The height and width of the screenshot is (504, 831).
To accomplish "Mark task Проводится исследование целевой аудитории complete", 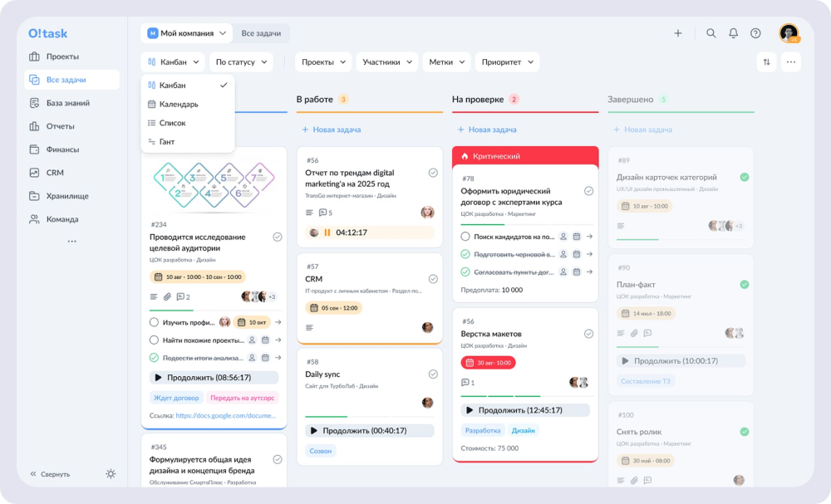I will pyautogui.click(x=278, y=237).
